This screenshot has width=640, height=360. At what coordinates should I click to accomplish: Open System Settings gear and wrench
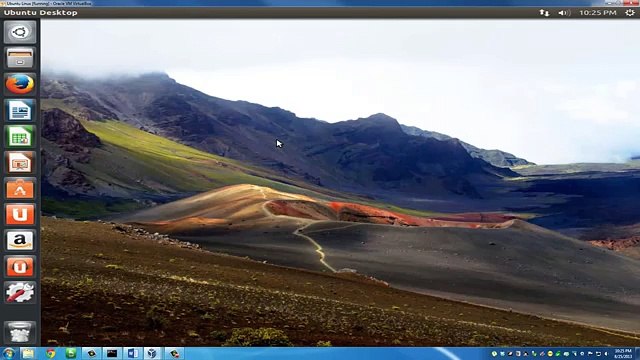tap(20, 293)
